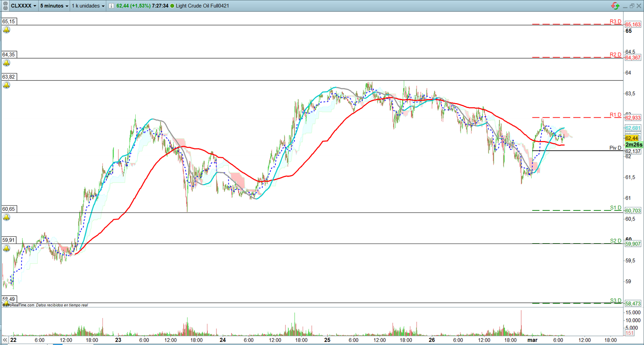The image size is (644, 345).
Task: Click the red-green trading arrows icon
Action: coord(615,6)
